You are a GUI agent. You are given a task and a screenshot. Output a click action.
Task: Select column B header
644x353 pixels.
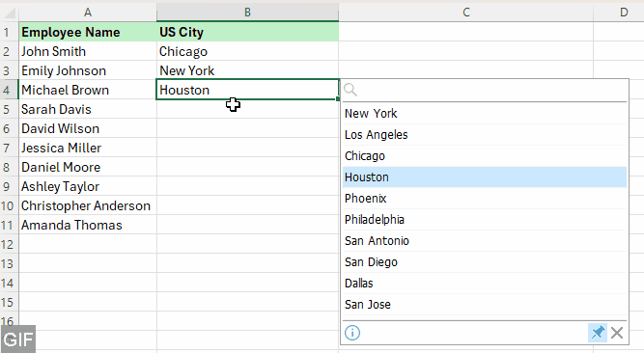(248, 13)
